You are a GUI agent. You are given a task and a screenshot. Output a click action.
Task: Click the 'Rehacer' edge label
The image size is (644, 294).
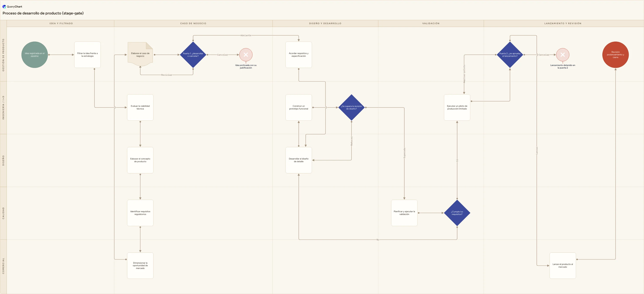click(x=351, y=141)
